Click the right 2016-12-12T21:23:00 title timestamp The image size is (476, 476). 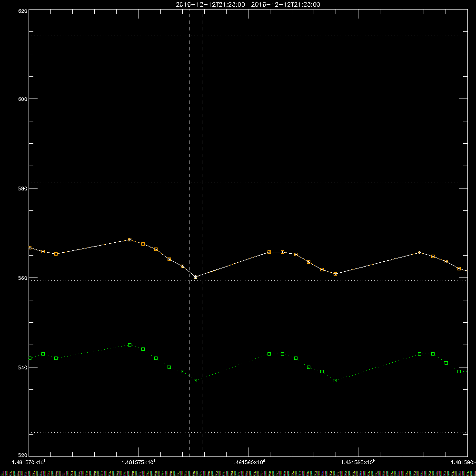(x=286, y=5)
